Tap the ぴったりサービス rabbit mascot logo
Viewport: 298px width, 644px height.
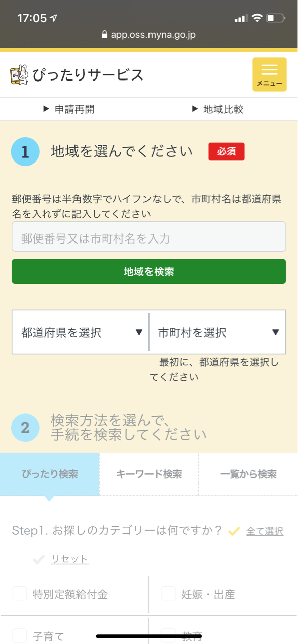point(19,75)
